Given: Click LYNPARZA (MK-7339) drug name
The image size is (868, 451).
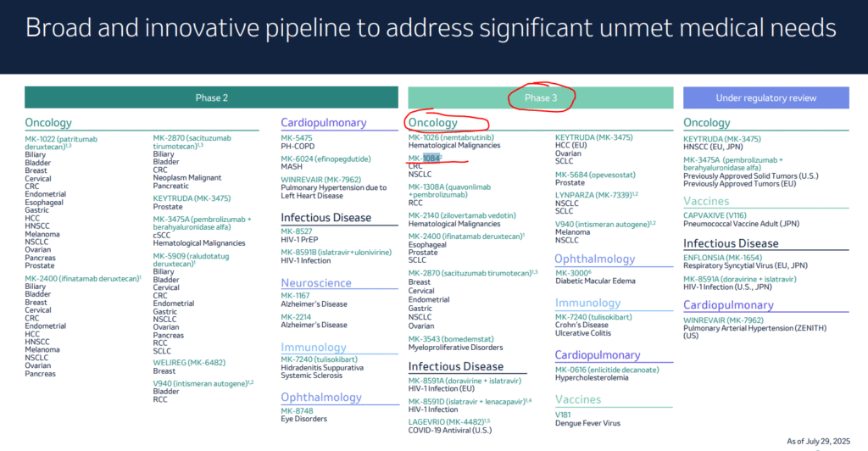Looking at the screenshot, I should pyautogui.click(x=596, y=195).
